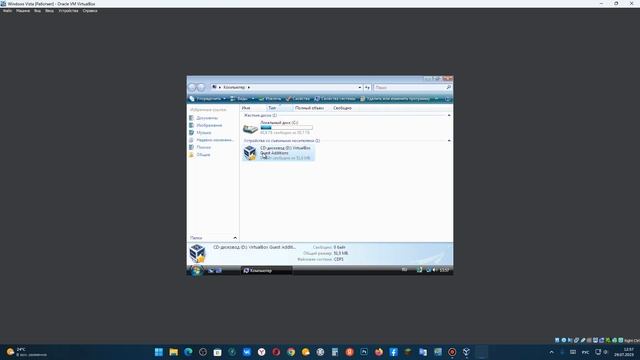Open Firefox from host taskbar
The image size is (640, 360).
[x=379, y=352]
